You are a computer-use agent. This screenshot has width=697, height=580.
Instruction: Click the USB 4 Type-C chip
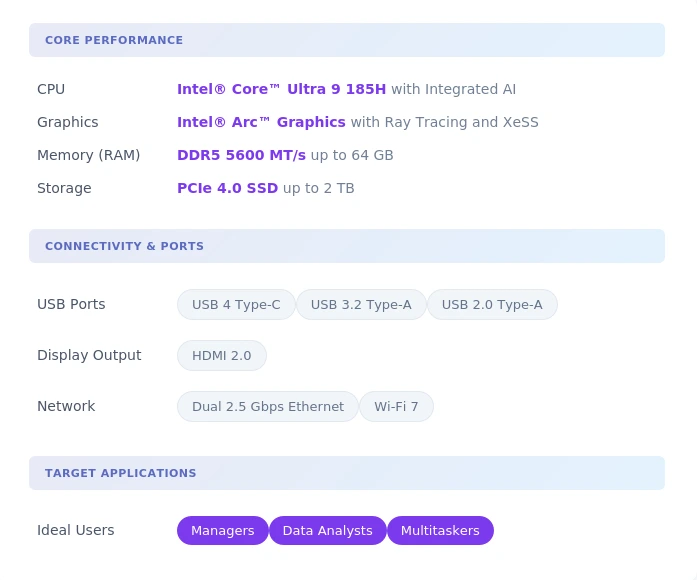coord(236,305)
